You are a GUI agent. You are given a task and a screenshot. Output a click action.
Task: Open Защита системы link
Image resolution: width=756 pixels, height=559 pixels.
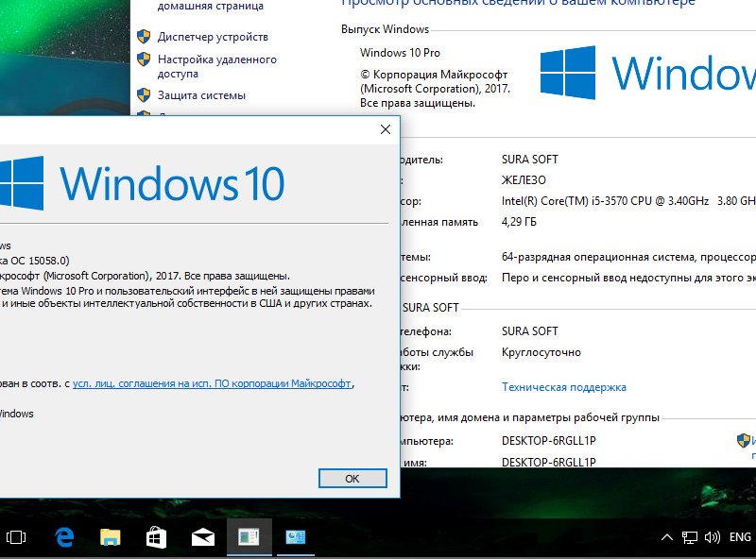click(201, 95)
